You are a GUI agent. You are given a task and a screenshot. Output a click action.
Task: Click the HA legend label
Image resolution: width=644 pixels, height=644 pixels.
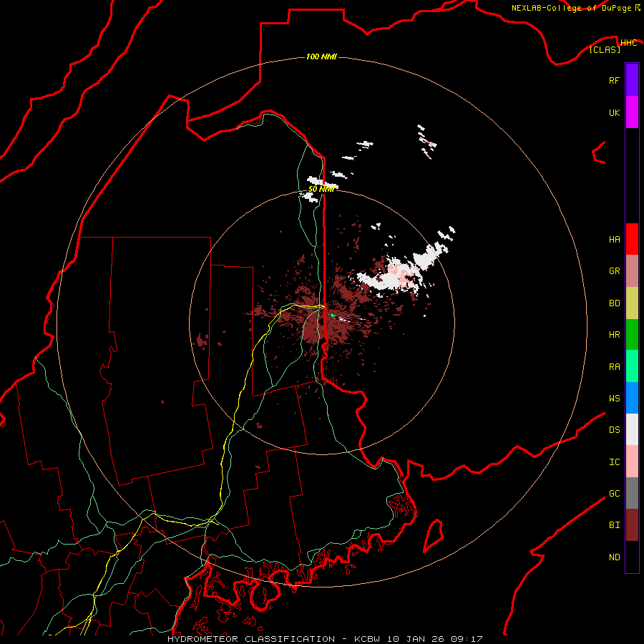[x=614, y=239]
